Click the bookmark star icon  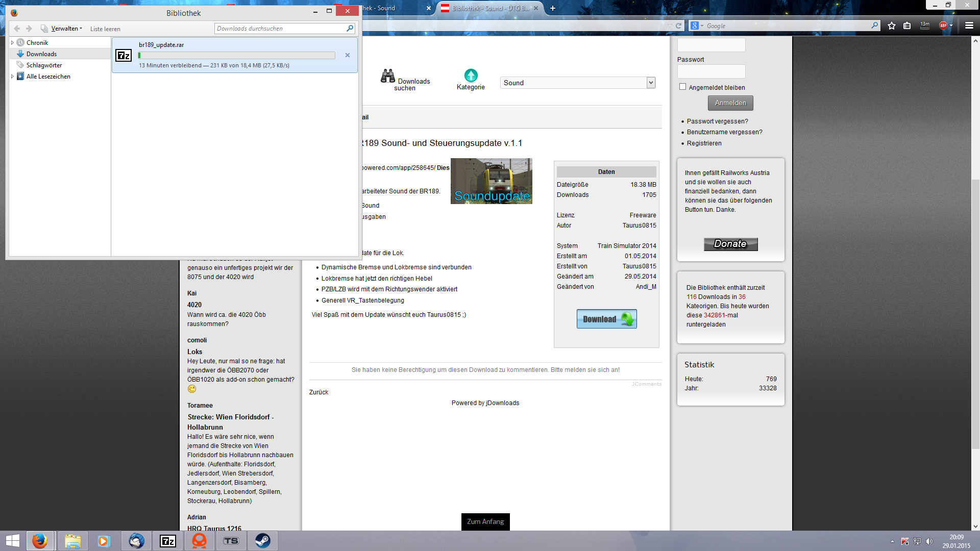892,26
